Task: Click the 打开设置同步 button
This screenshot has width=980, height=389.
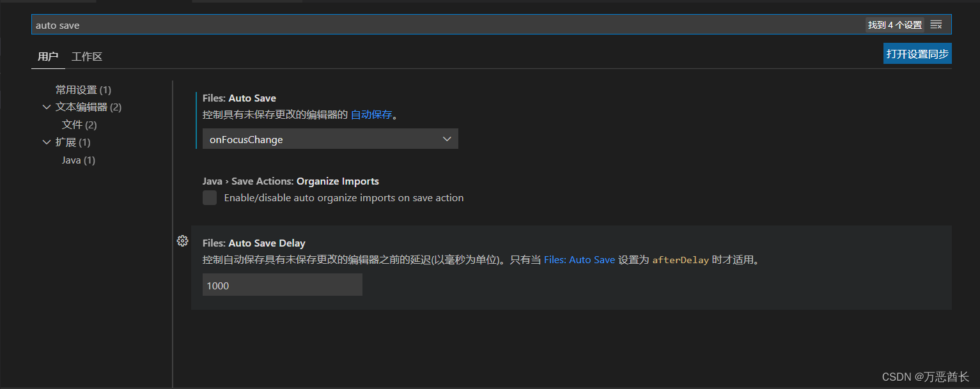Action: point(917,53)
